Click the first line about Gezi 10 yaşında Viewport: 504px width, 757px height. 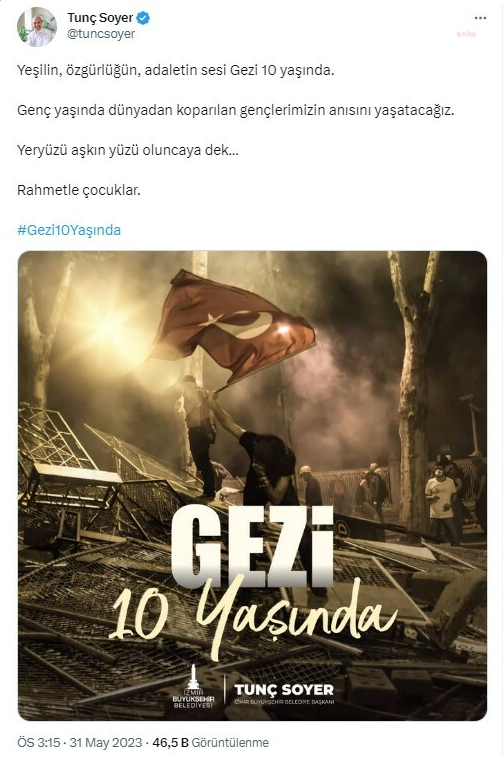coord(176,70)
